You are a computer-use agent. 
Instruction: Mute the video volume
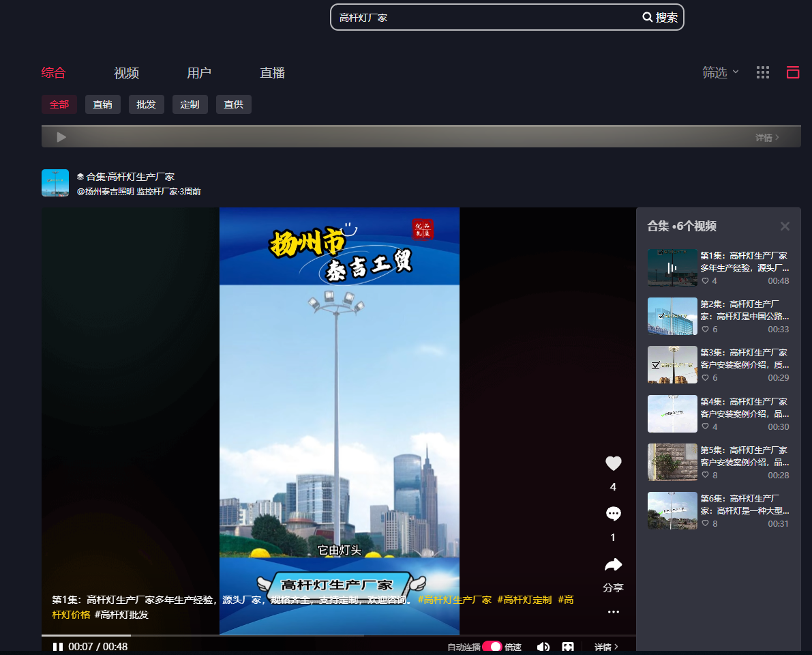(x=543, y=647)
